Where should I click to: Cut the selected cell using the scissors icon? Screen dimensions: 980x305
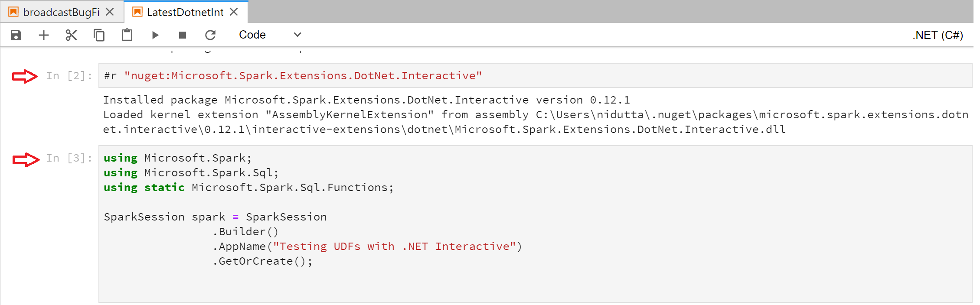coord(72,35)
